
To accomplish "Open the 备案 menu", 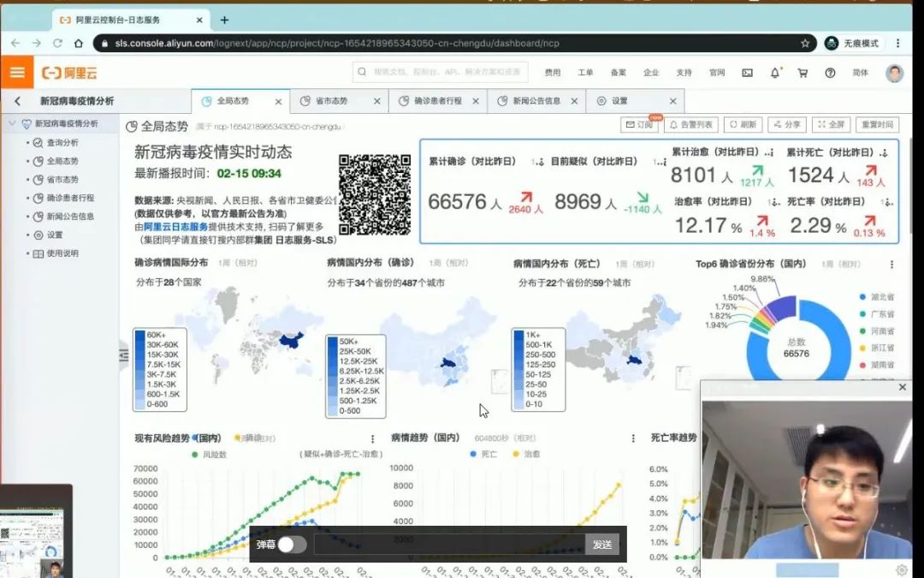I will point(619,73).
